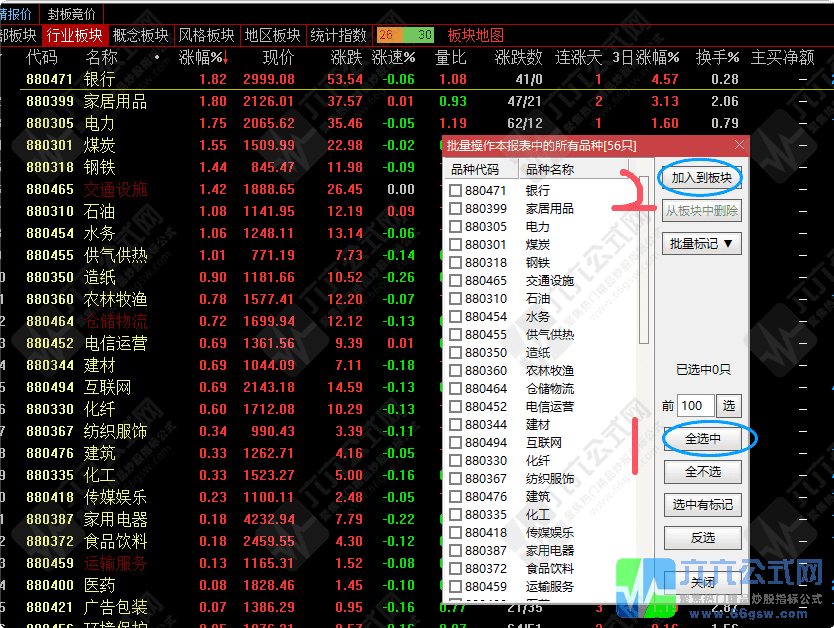This screenshot has width=834, height=628.
Task: Check the 880471 银行 checkbox in dialog
Action: point(456,191)
